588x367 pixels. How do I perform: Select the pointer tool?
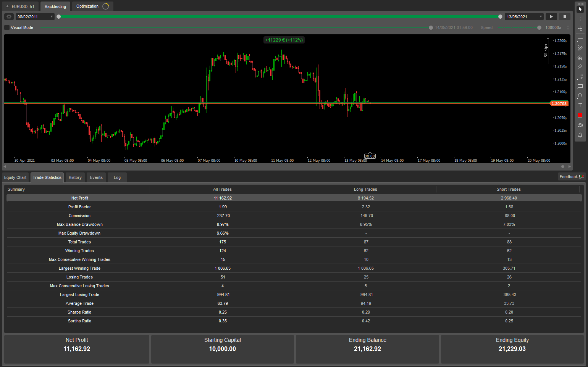[580, 8]
